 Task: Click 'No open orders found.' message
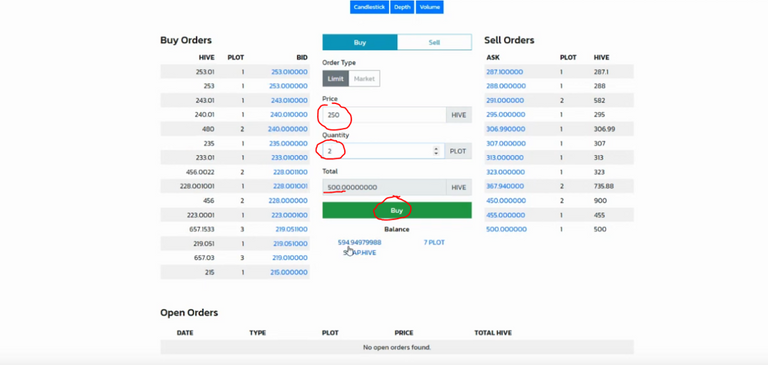click(x=397, y=347)
